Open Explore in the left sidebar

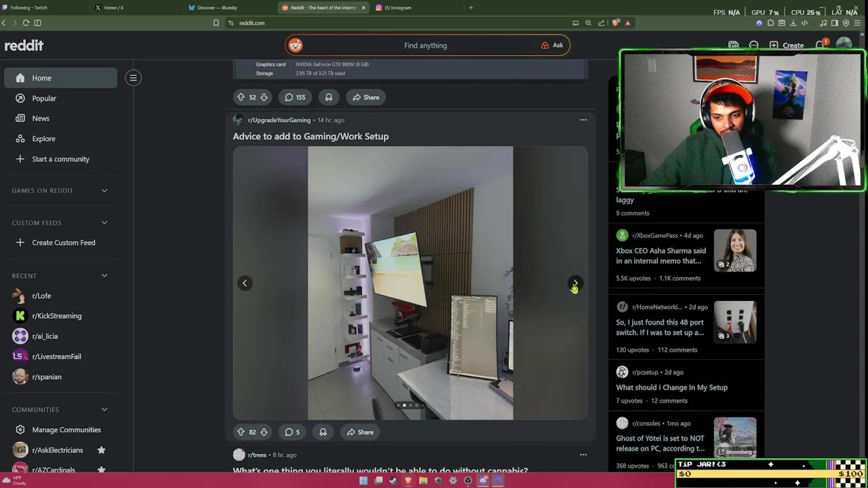pos(60,138)
